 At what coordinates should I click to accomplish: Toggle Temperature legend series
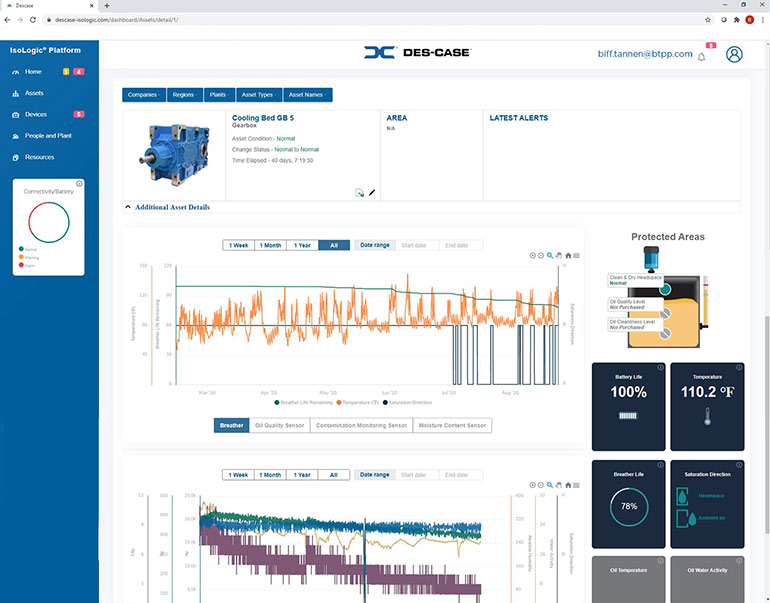358,403
